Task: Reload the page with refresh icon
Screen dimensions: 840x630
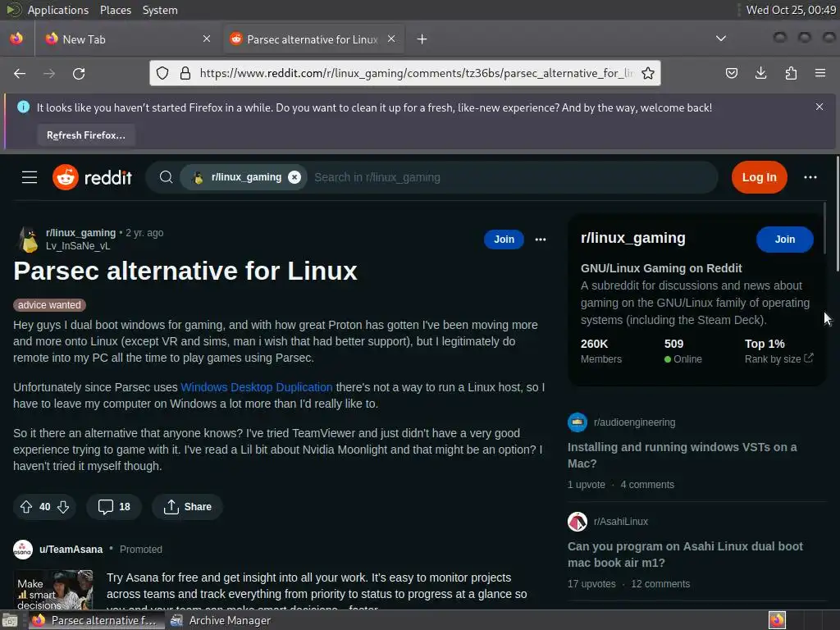Action: pos(79,73)
